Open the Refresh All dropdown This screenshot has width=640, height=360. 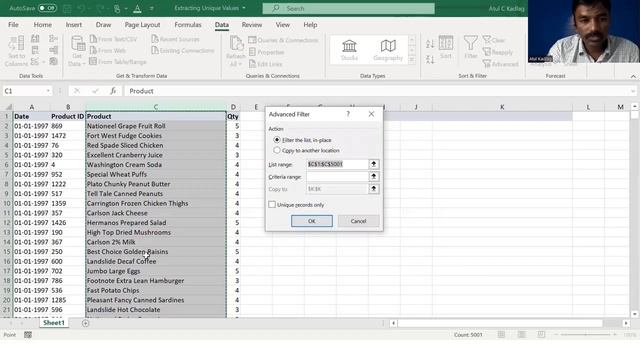(x=236, y=52)
